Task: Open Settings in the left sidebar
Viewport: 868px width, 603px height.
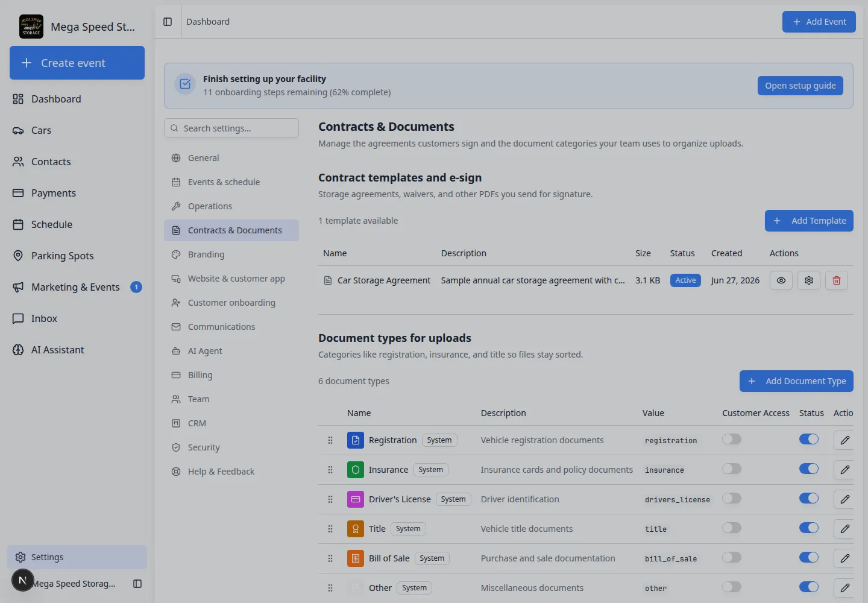Action: [77, 557]
